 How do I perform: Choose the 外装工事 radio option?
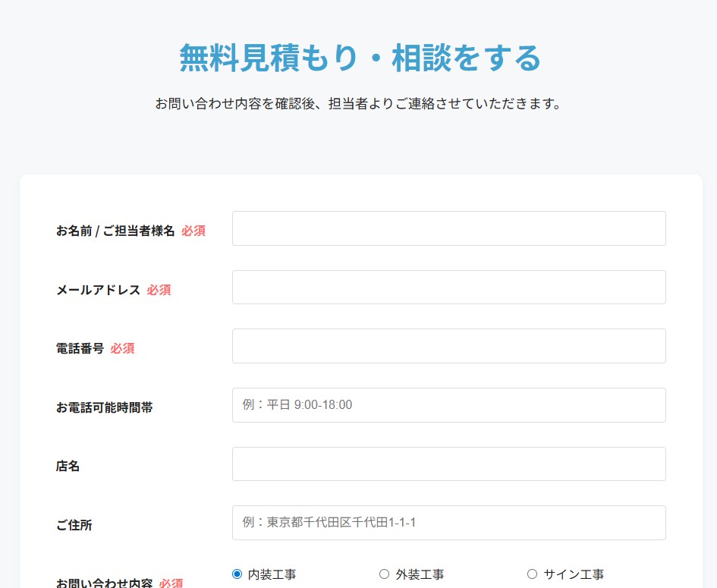[384, 574]
